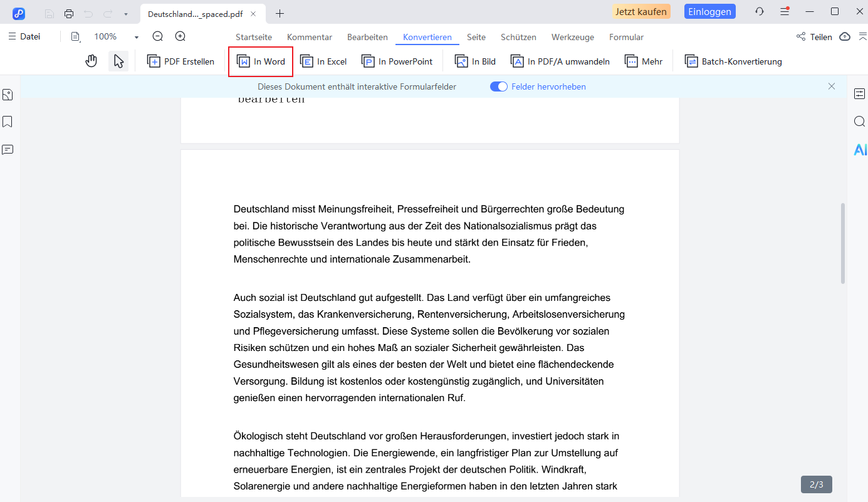This screenshot has height=502, width=868.
Task: Open the Datei menu
Action: coord(24,37)
